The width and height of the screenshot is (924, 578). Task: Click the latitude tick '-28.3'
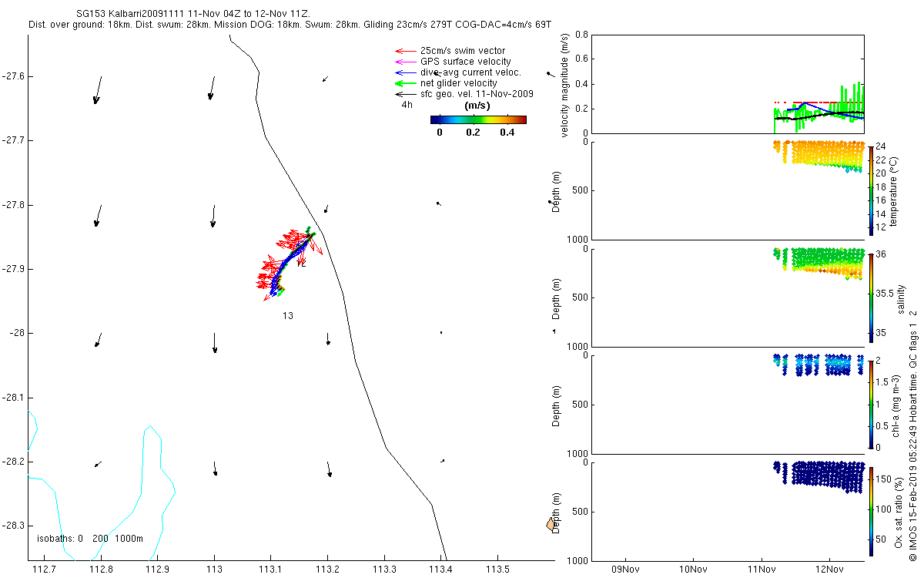12,526
